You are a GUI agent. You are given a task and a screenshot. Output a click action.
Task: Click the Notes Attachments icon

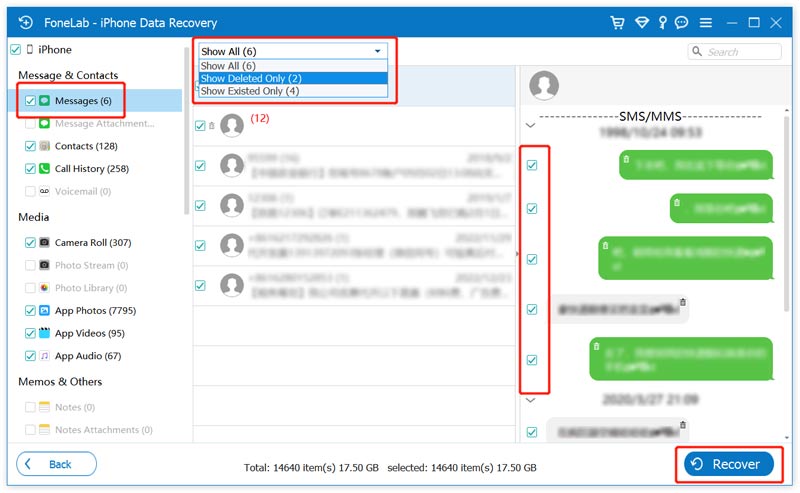tap(45, 430)
